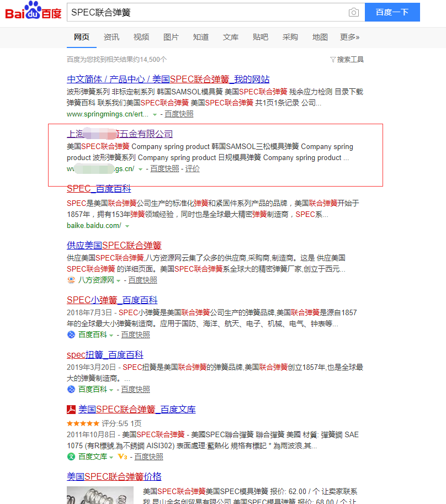Switch to the 贴吧 tab
446x504 pixels.
pyautogui.click(x=261, y=38)
